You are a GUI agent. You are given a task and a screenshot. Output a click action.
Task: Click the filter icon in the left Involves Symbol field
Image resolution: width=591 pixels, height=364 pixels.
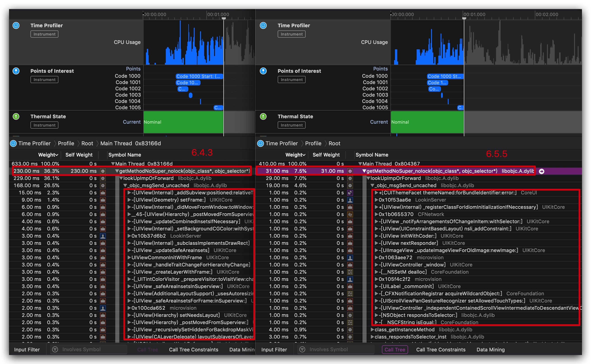tap(55, 349)
